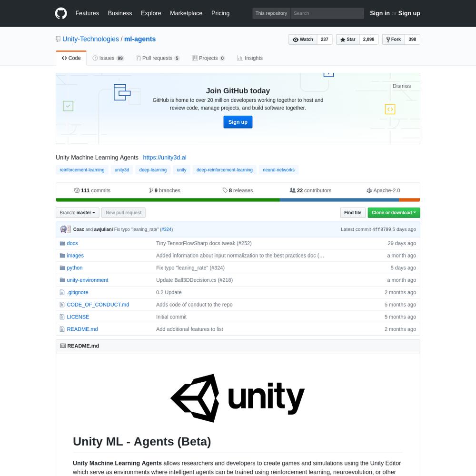Open the unity-environment folder link

click(88, 280)
